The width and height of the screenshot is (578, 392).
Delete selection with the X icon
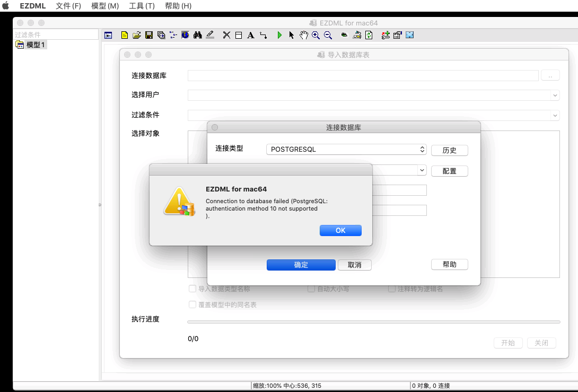tap(226, 35)
